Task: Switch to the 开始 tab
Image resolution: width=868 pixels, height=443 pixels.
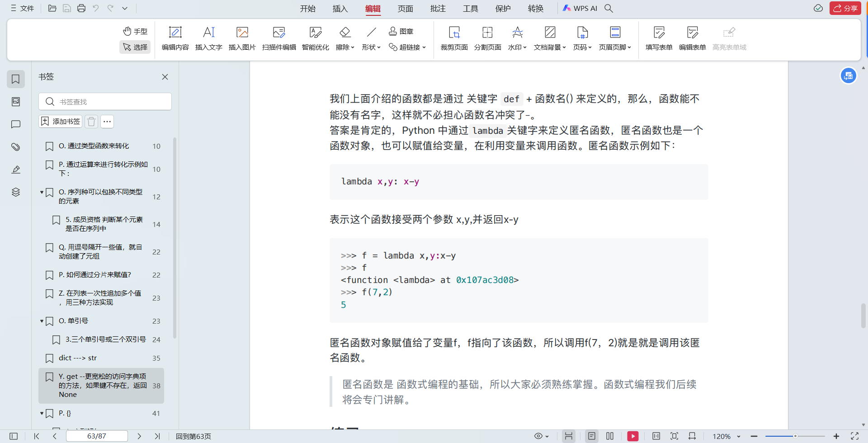Action: click(x=307, y=9)
